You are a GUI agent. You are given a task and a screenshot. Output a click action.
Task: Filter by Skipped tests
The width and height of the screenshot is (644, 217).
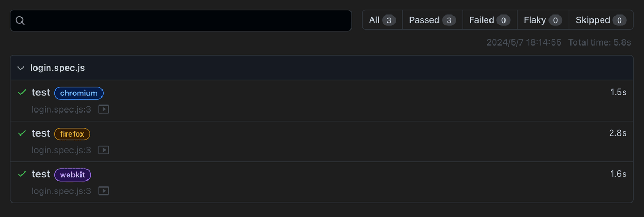pyautogui.click(x=601, y=20)
